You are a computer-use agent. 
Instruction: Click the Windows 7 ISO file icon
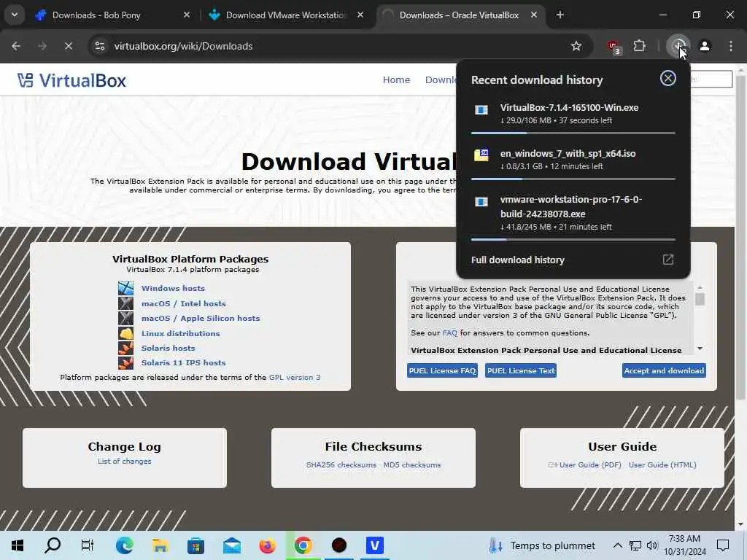[481, 155]
